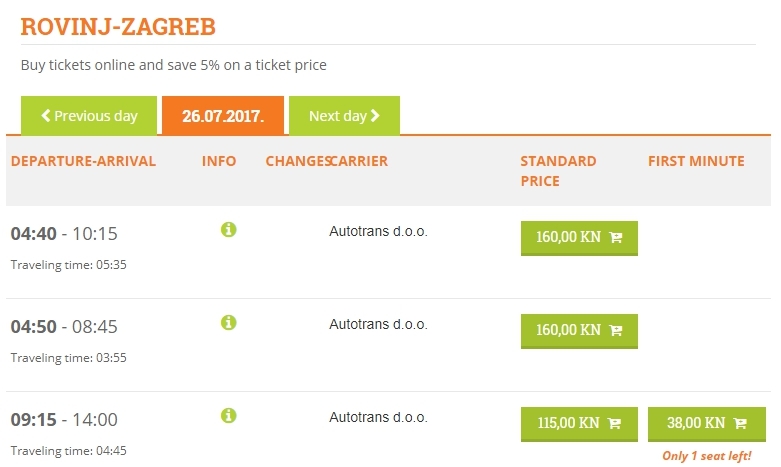Click the 09:15 - 14:00 departure time
781x467 pixels.
[64, 420]
